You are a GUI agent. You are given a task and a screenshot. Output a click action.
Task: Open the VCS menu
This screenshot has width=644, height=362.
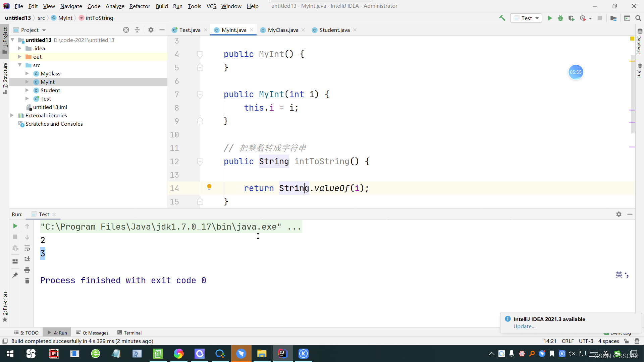click(211, 6)
